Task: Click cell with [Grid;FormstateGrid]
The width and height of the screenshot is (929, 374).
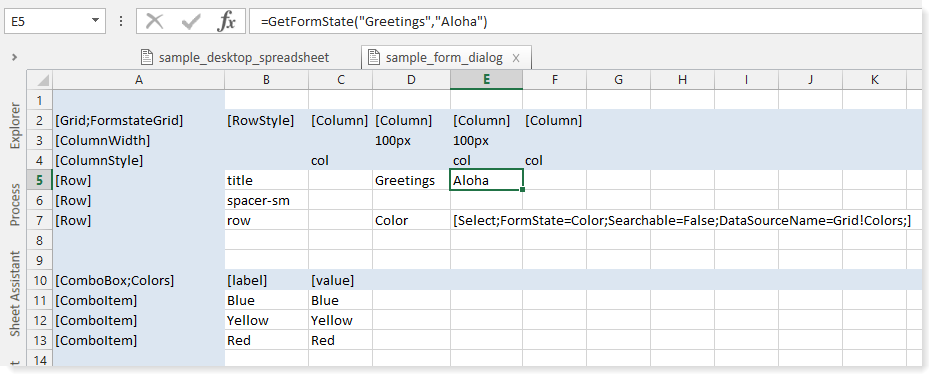Action: [139, 121]
